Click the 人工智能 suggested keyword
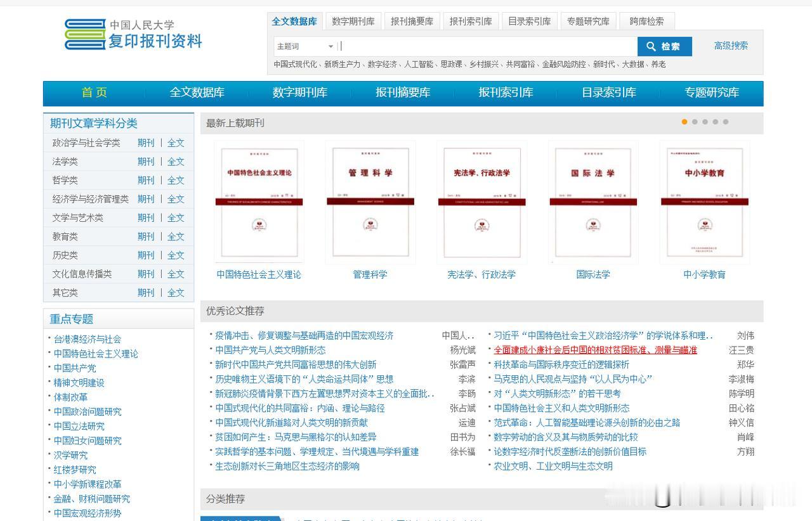Viewport: 812px width, 521px height. click(x=418, y=64)
